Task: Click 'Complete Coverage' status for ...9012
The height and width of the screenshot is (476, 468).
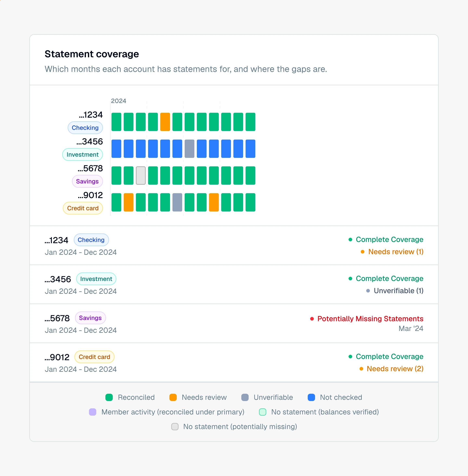Action: click(x=386, y=356)
